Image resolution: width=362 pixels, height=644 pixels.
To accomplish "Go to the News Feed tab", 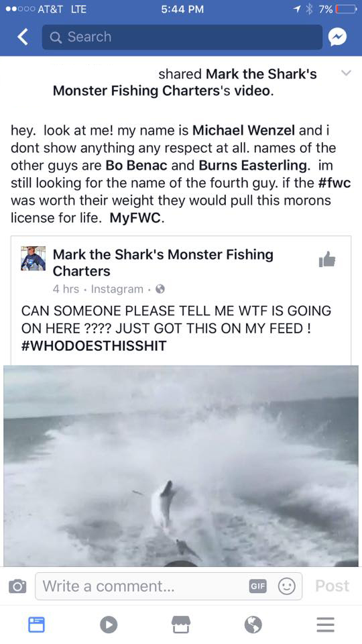I will tap(36, 625).
